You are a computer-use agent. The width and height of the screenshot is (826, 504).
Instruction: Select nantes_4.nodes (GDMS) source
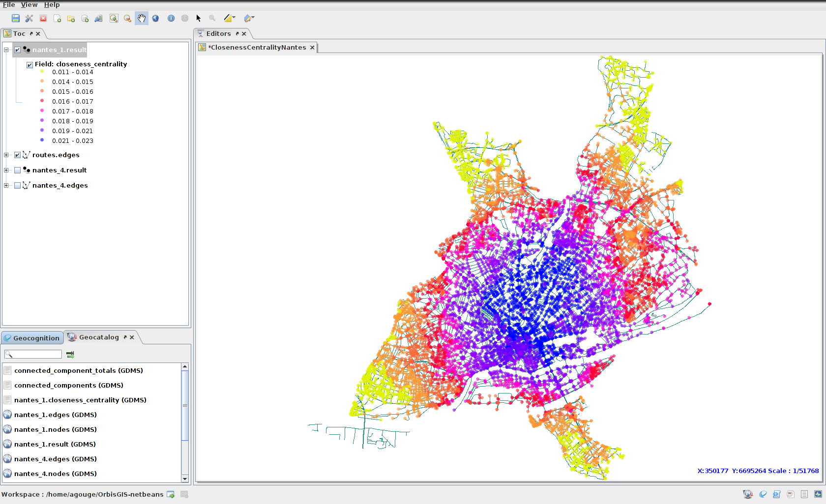56,474
